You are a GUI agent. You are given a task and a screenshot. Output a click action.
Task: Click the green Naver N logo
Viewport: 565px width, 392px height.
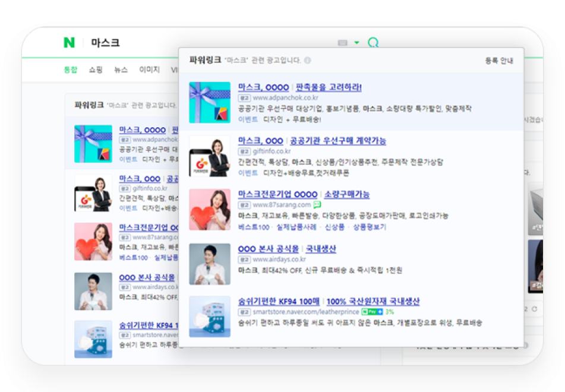69,43
